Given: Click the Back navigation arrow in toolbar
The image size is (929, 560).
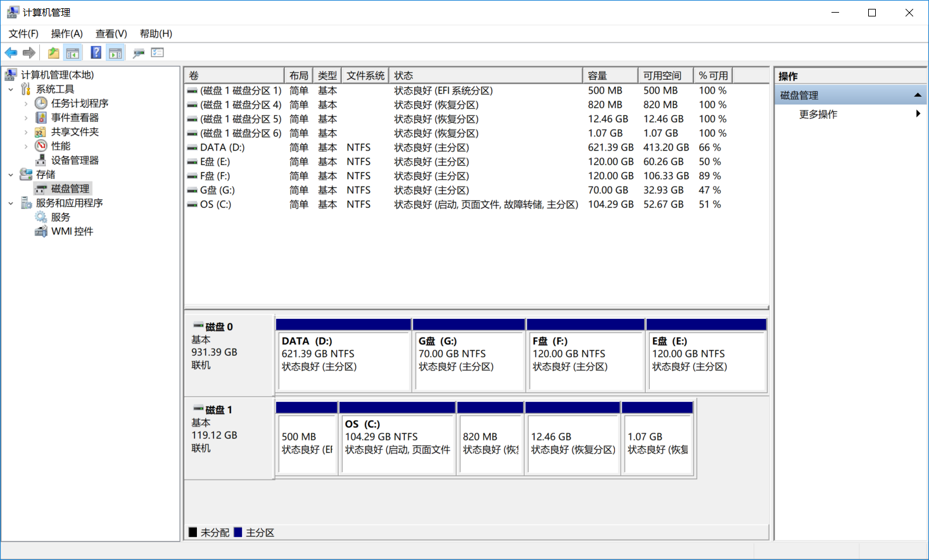Looking at the screenshot, I should click(11, 53).
